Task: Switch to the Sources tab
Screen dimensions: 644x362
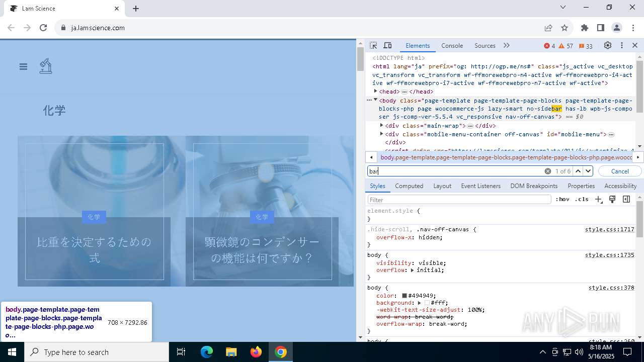Action: tap(485, 45)
